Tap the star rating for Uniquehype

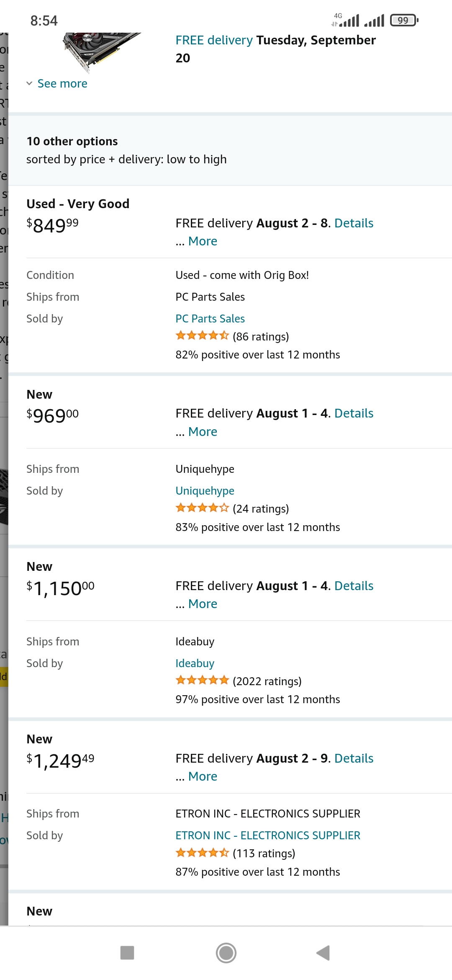(202, 508)
